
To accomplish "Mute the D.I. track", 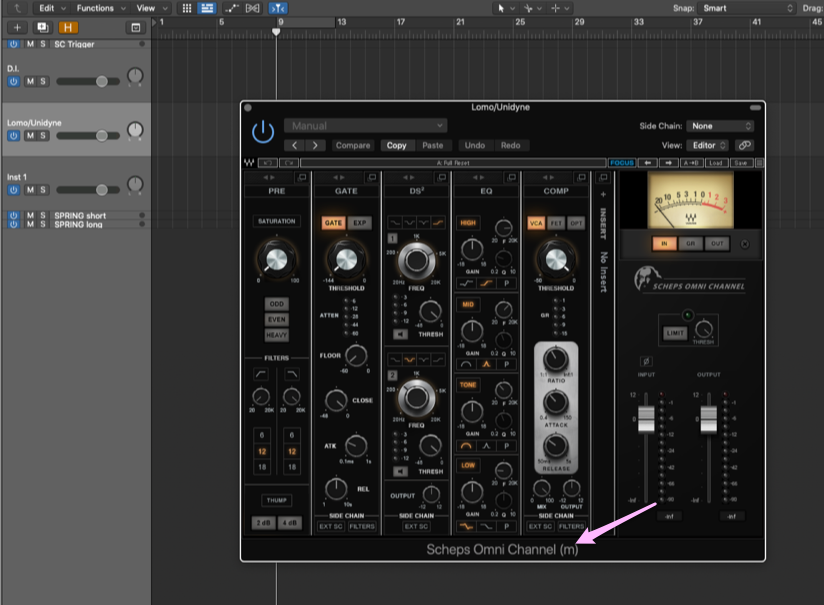I will click(x=30, y=81).
